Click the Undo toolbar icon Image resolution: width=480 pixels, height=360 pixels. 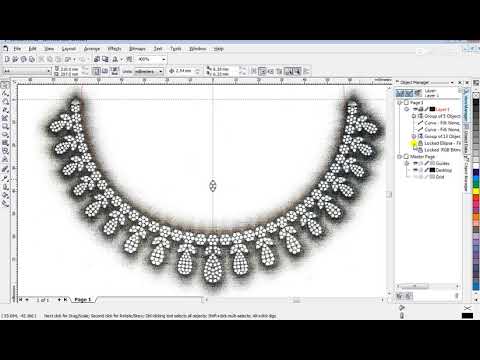[x=68, y=59]
